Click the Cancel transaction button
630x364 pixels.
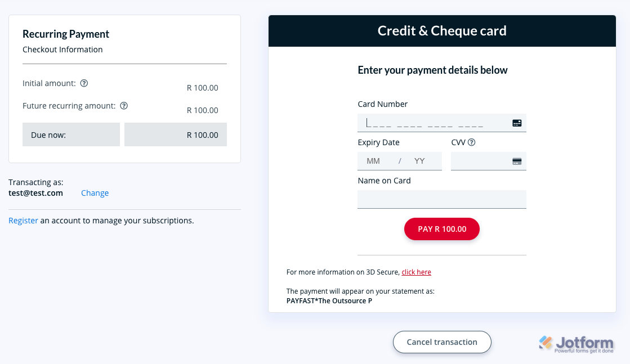pos(442,342)
